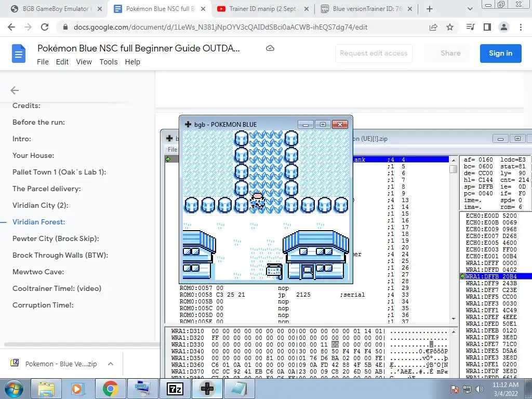Click scroll up arrow in disassembly pane

pyautogui.click(x=454, y=160)
